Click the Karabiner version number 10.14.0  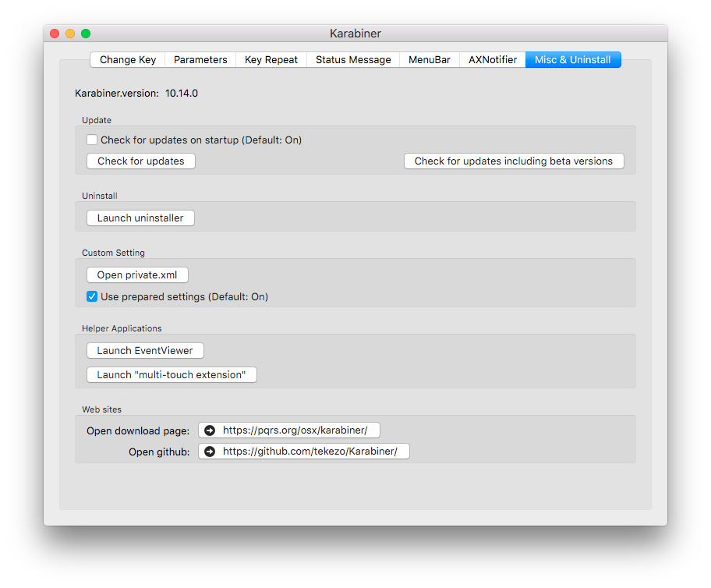pos(182,94)
